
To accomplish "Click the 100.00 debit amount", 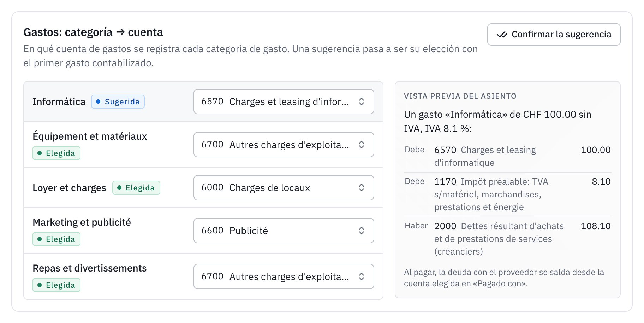I will [596, 150].
